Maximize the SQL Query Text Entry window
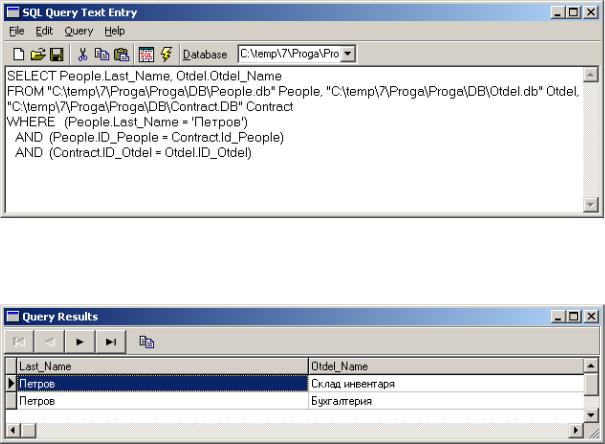Image resolution: width=605 pixels, height=444 pixels. click(574, 13)
